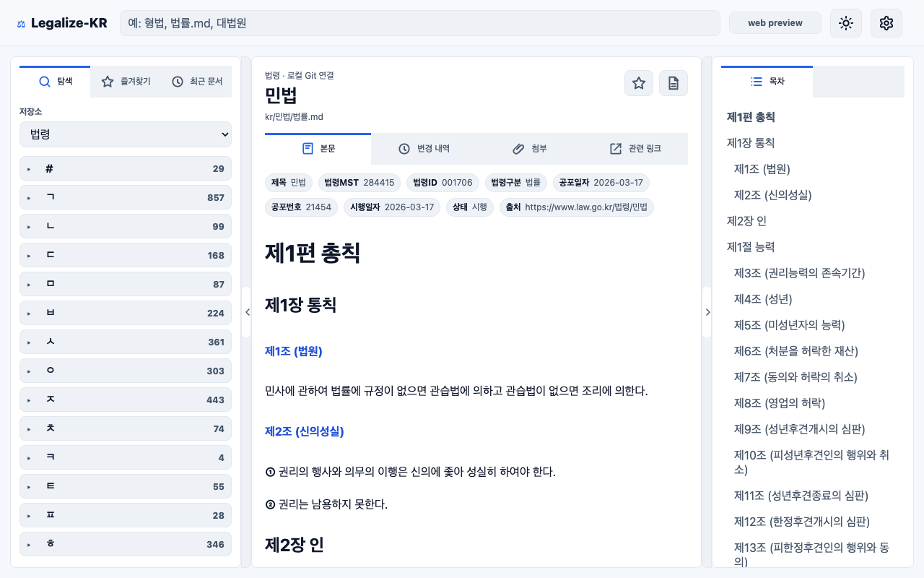Viewport: 924px width, 578px height.
Task: Click the 출처 law.go.kr metadata chip
Action: (576, 207)
